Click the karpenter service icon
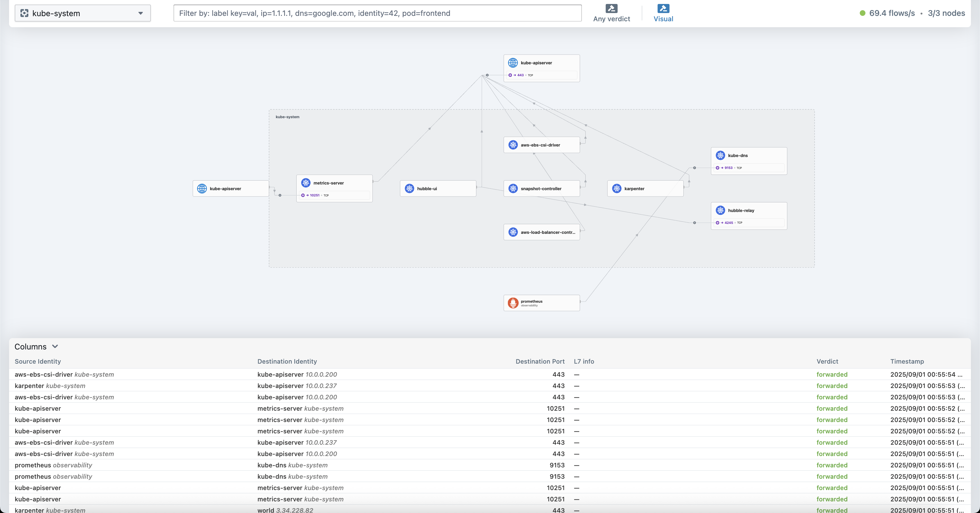980x513 pixels. pos(617,189)
